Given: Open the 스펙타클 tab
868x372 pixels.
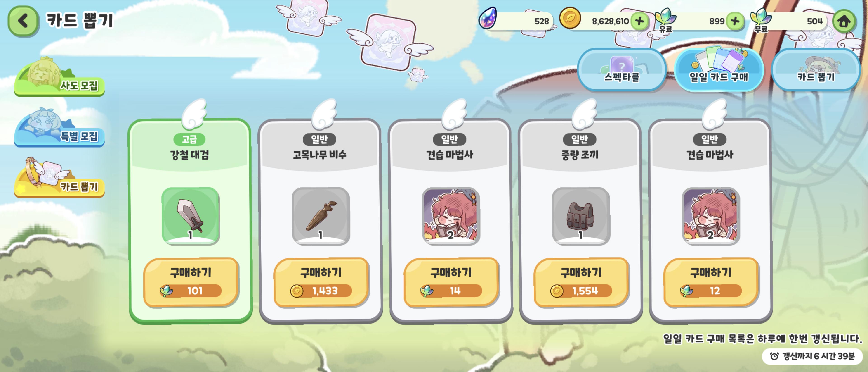Looking at the screenshot, I should tap(622, 69).
